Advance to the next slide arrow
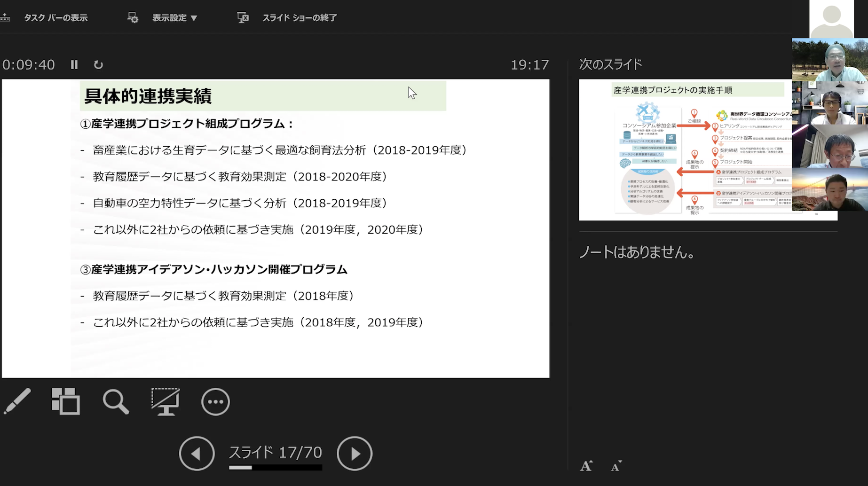 click(355, 454)
